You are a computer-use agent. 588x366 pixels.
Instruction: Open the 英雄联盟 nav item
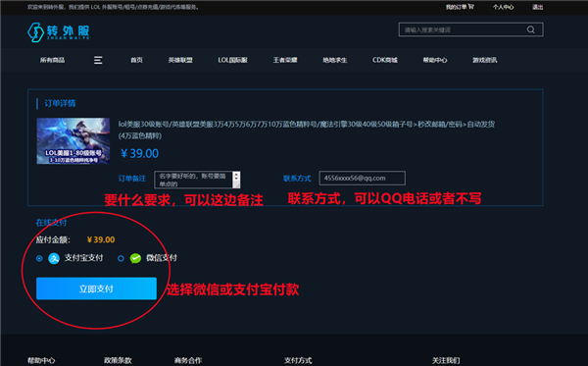[x=180, y=60]
